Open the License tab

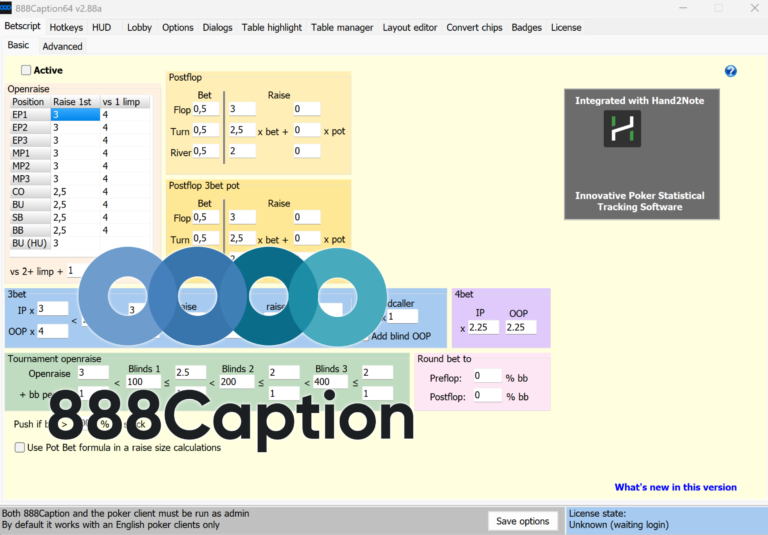coord(566,27)
